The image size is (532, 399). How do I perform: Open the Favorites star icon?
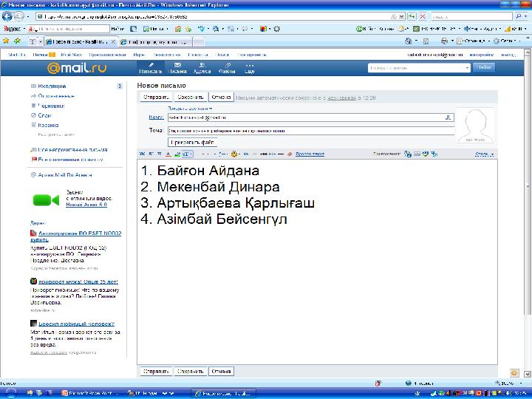click(x=6, y=41)
